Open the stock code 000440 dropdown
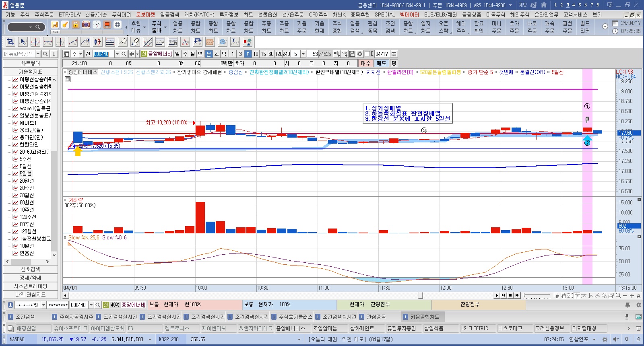The width and height of the screenshot is (644, 346). point(117,54)
